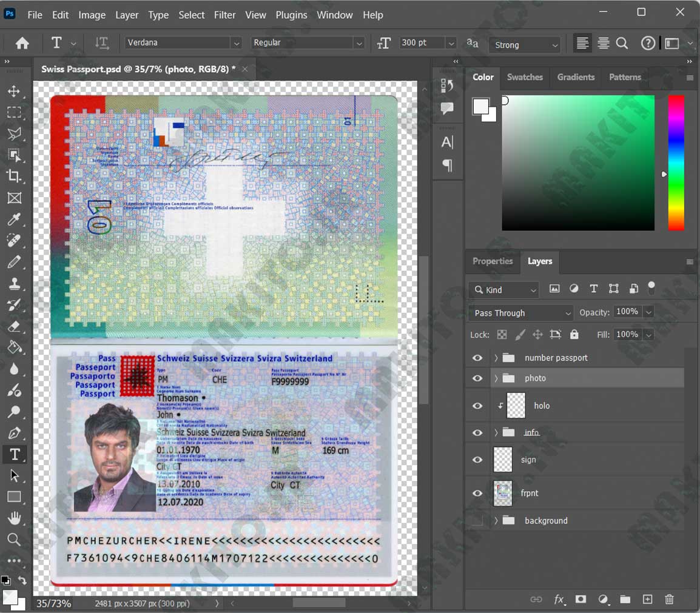Click the delete layer trash icon

(668, 599)
